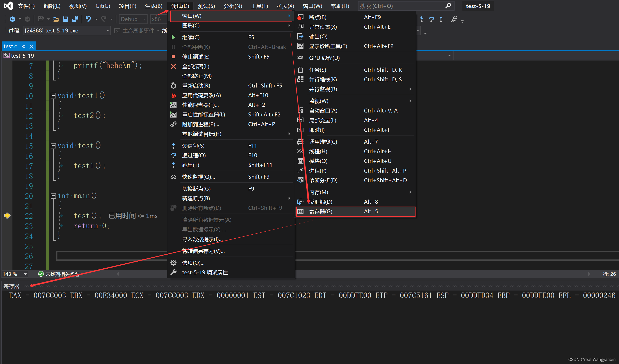619x364 pixels.
Task: Select 寄存器(G) menu entry
Action: pos(355,211)
